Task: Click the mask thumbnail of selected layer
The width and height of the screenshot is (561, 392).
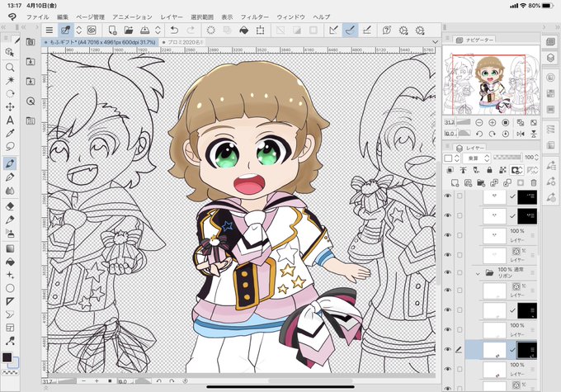Action: click(527, 350)
